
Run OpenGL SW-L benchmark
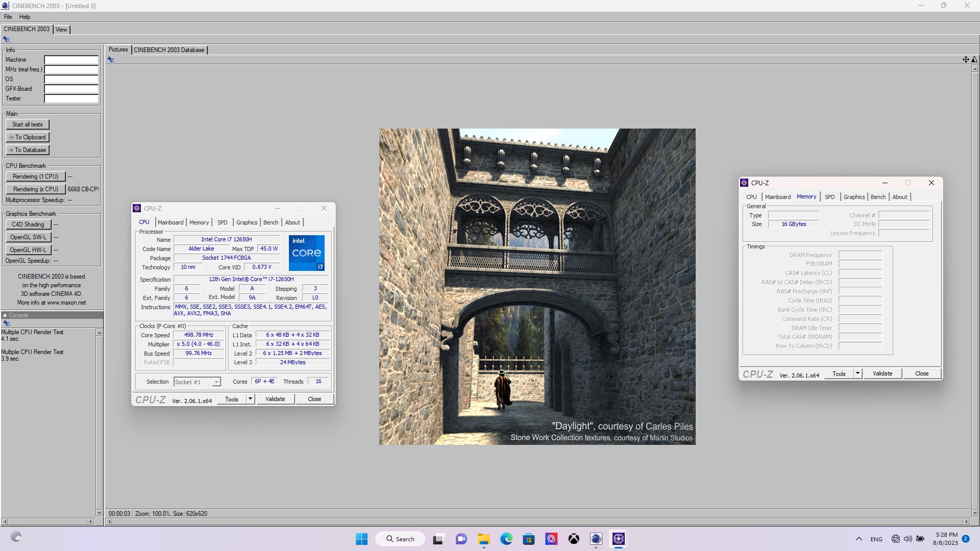[x=28, y=237]
